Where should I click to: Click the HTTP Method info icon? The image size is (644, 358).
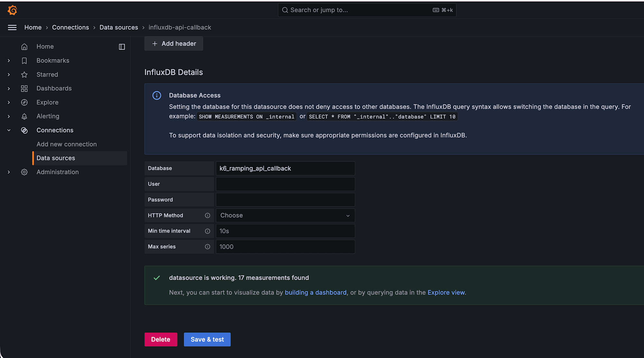(207, 216)
